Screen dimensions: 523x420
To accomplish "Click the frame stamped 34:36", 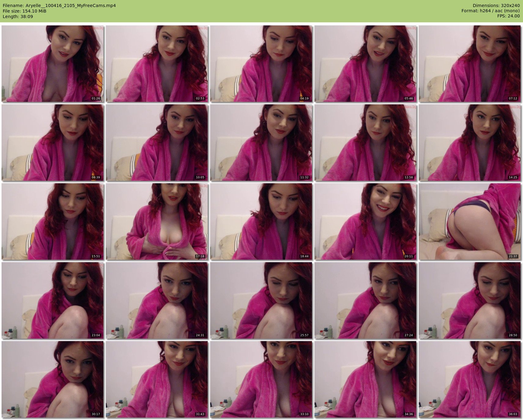I will pos(365,379).
